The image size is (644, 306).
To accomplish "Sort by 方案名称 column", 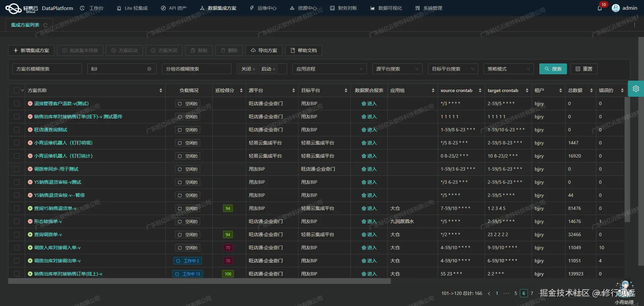I will pos(161,90).
